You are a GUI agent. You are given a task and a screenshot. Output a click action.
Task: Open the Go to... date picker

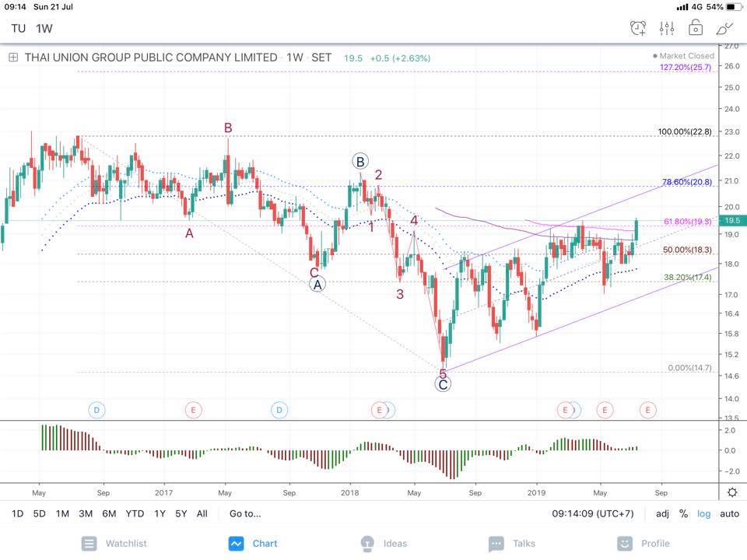coord(245,513)
